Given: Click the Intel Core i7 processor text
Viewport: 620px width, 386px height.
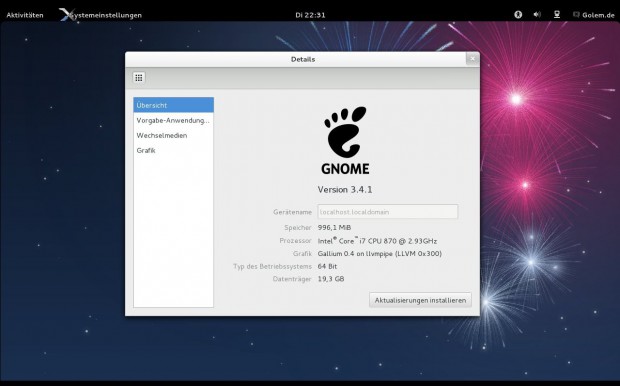Looking at the screenshot, I should (x=377, y=240).
